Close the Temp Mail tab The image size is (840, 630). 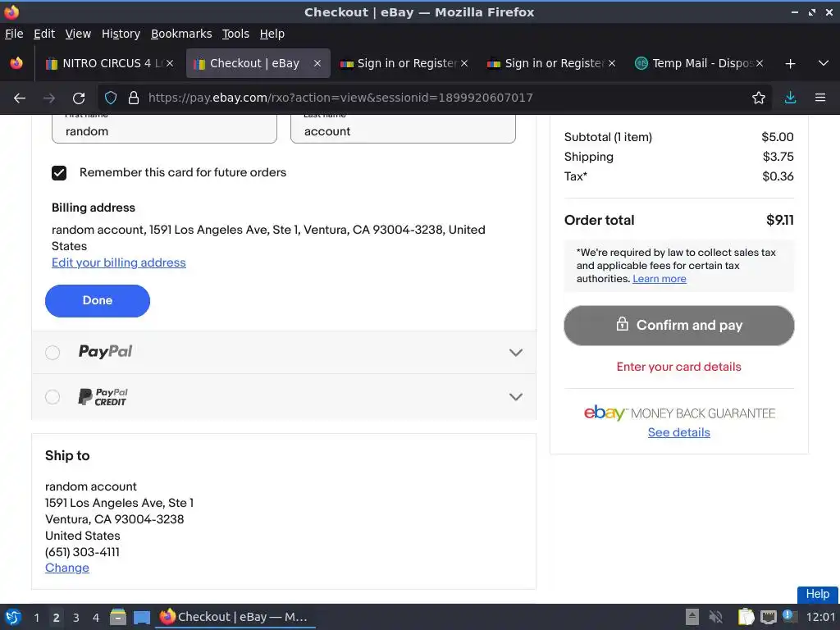coord(759,63)
